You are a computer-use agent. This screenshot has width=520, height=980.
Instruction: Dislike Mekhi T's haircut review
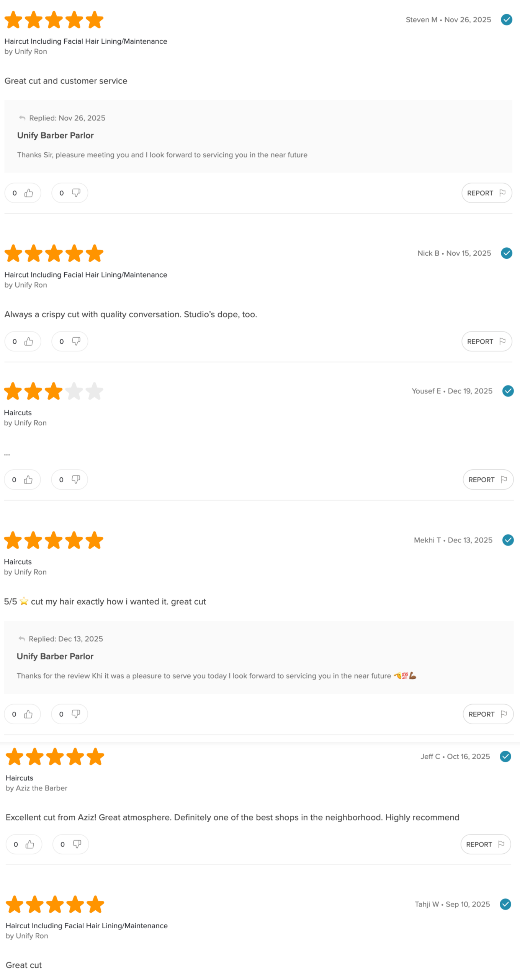(x=69, y=714)
